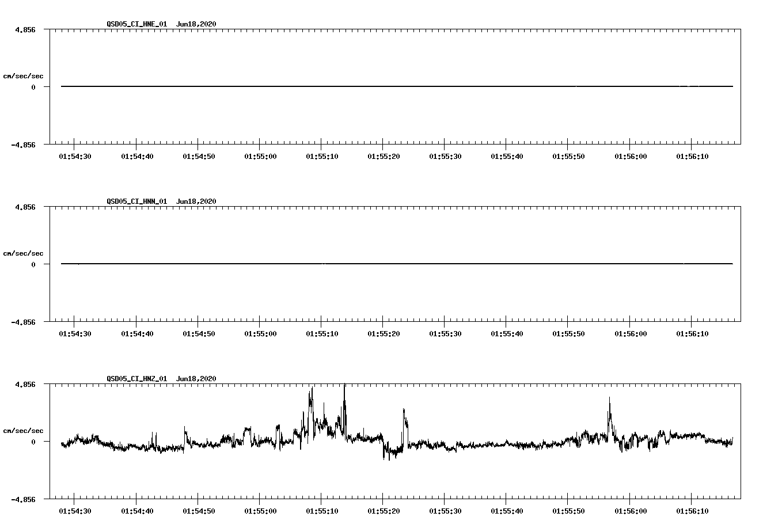Select the 01:55:00 time label under HNE plot
The image size is (782, 532).
tap(260, 157)
